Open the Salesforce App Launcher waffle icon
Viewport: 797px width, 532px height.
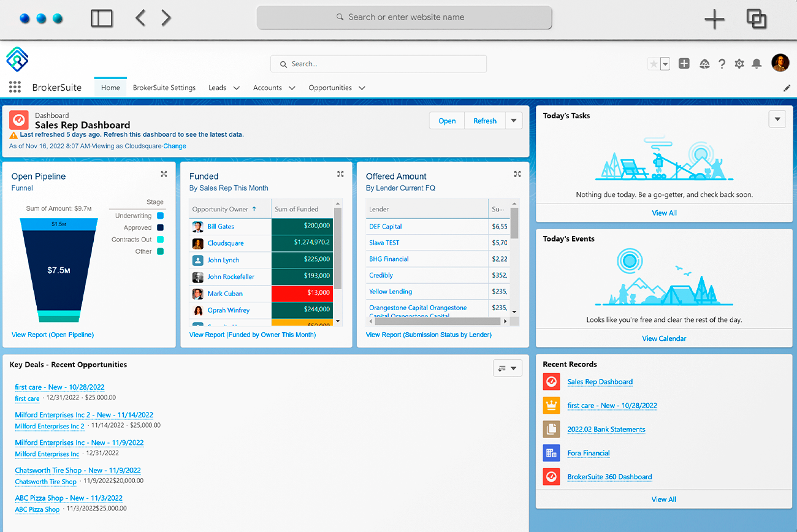(x=15, y=86)
